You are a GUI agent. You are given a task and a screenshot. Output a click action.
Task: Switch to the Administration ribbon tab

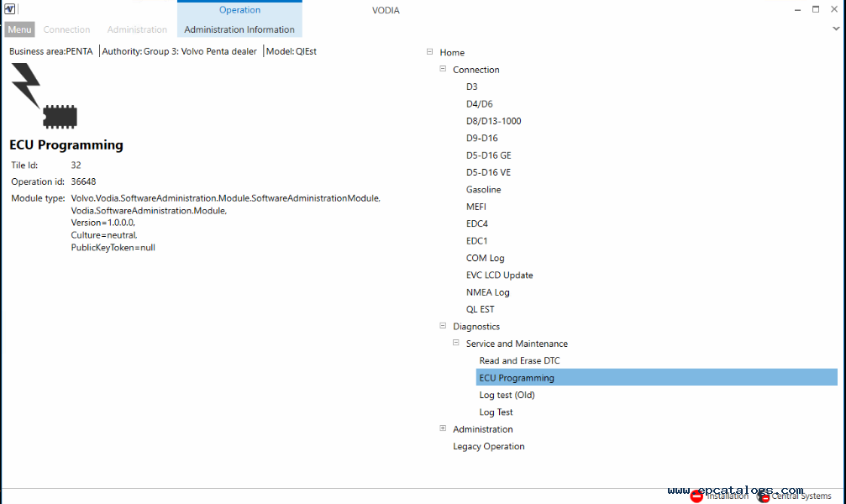(x=137, y=29)
